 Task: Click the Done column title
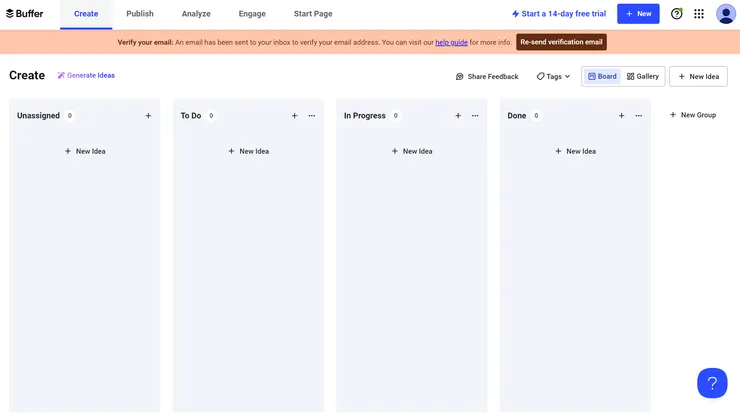(x=516, y=116)
